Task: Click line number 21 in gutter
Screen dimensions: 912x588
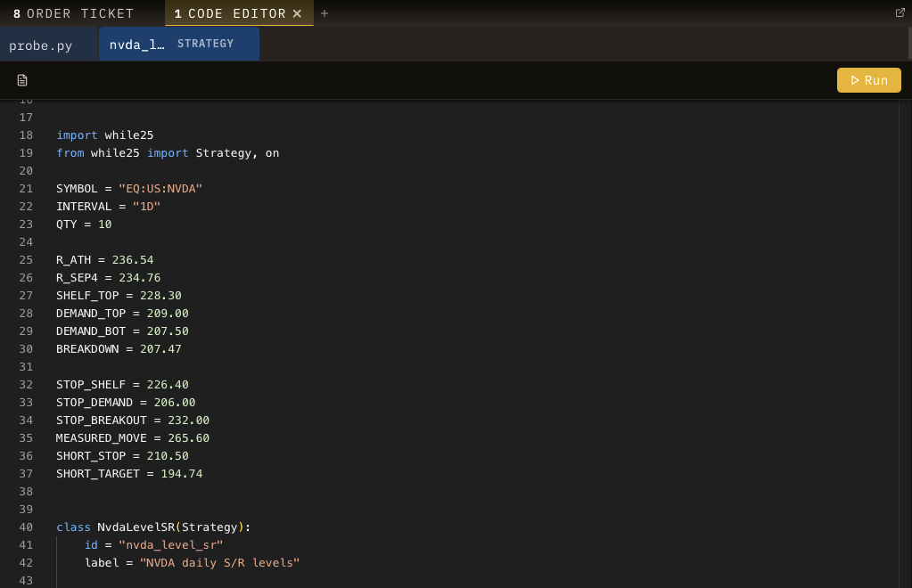Action: click(26, 188)
